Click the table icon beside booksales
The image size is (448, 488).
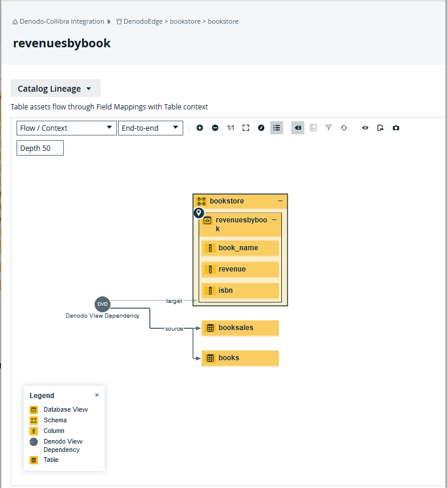pyautogui.click(x=210, y=328)
